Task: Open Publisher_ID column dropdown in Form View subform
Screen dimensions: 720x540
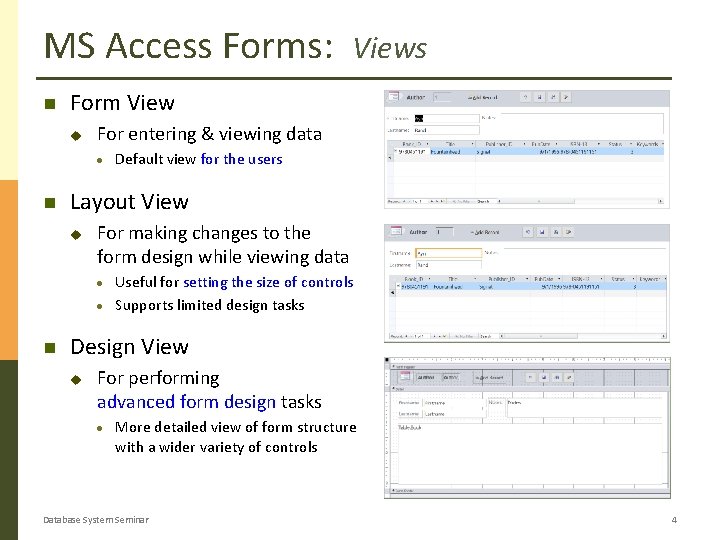Action: pyautogui.click(x=524, y=144)
